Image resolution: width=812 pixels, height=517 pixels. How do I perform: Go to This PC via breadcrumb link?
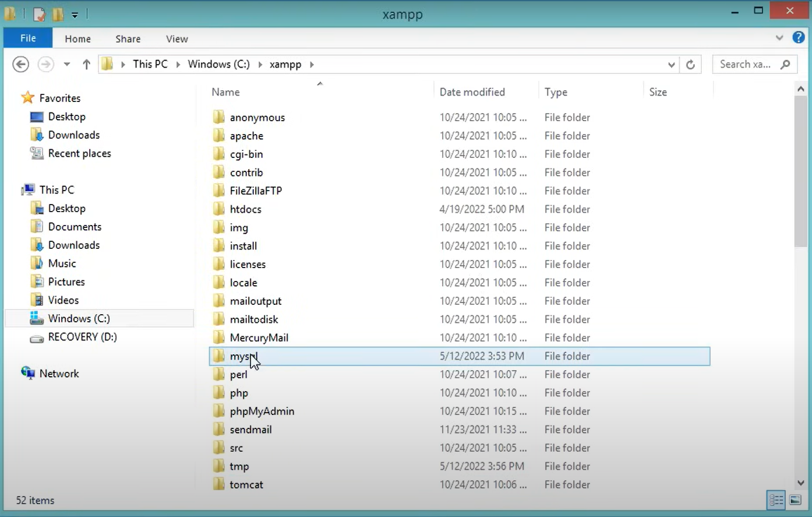tap(150, 64)
